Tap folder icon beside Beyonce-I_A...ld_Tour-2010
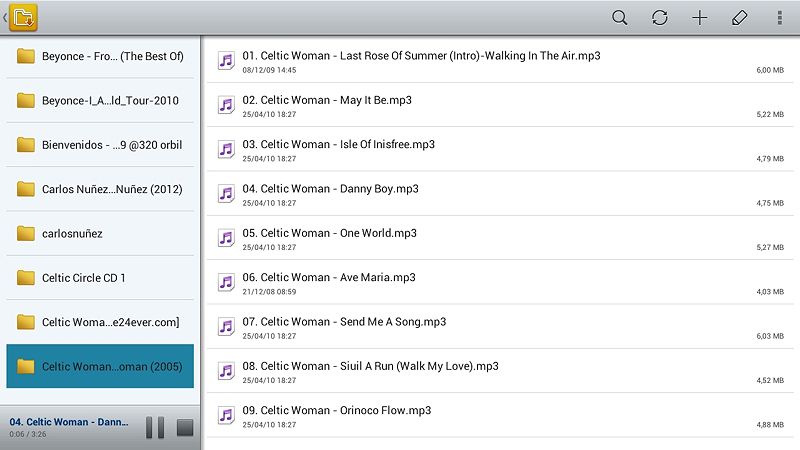The image size is (800, 450). [26, 100]
